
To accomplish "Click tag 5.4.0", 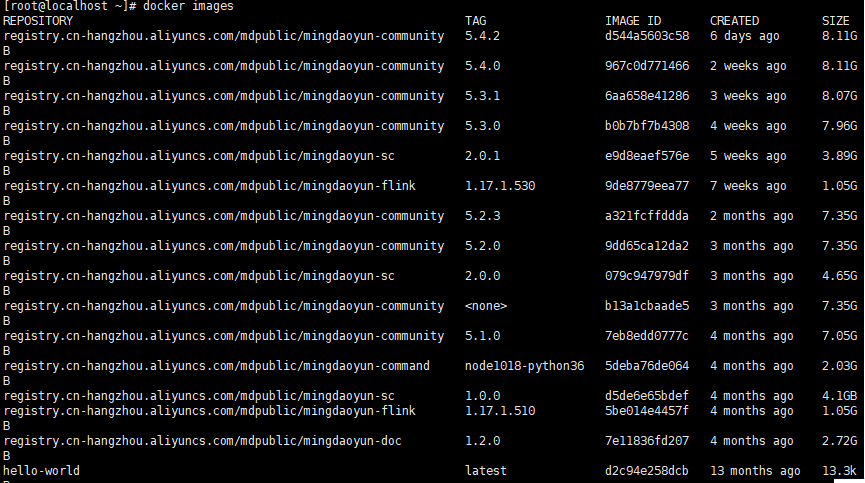I will [x=482, y=66].
